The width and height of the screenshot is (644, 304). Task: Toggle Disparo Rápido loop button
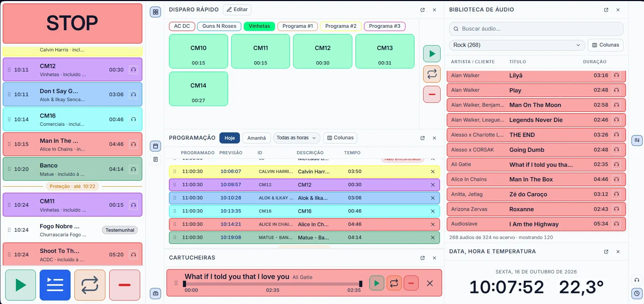pos(432,74)
